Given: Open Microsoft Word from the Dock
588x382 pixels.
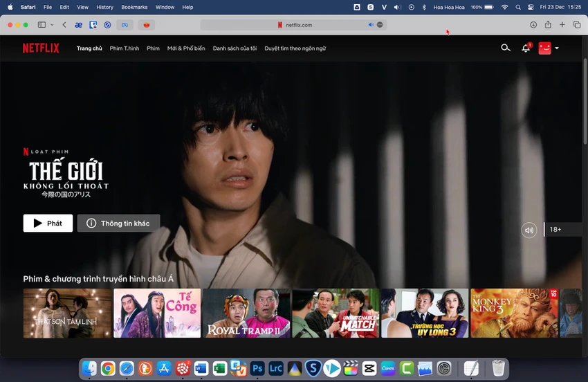Looking at the screenshot, I should point(201,369).
